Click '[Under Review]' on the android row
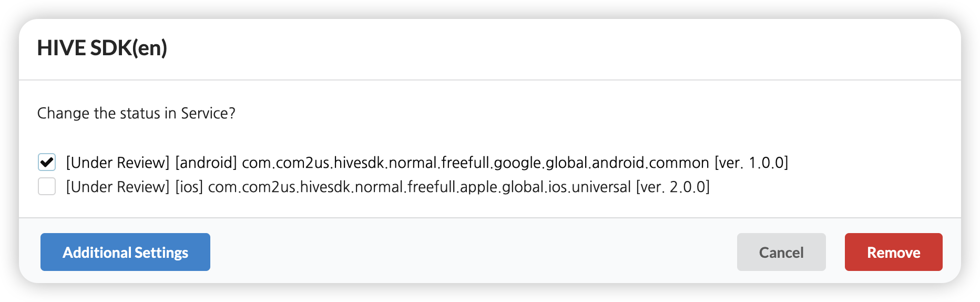 [x=118, y=163]
